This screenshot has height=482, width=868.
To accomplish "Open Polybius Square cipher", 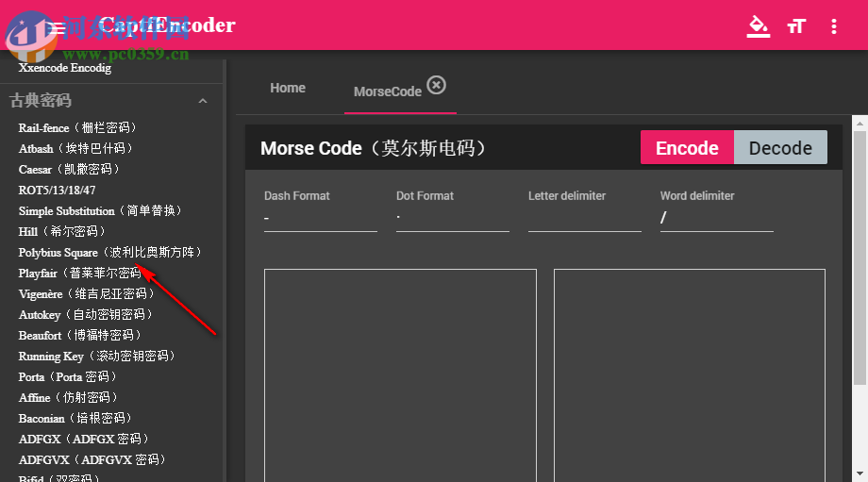I will coord(109,253).
